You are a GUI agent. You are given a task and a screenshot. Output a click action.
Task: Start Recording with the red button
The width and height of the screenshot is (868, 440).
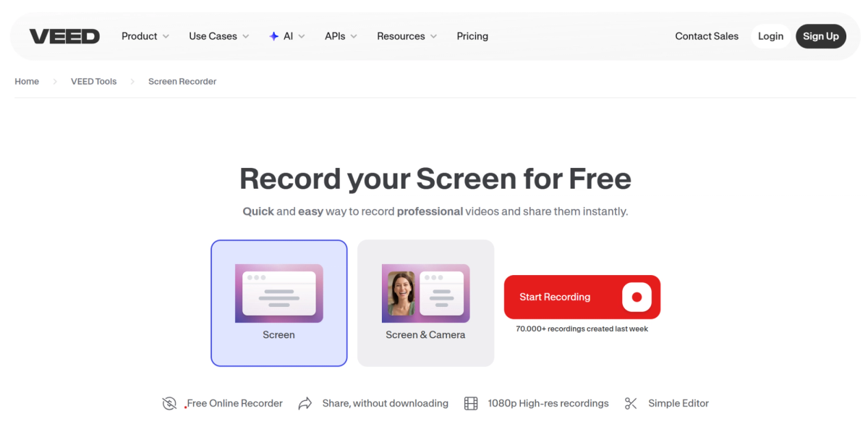(582, 297)
